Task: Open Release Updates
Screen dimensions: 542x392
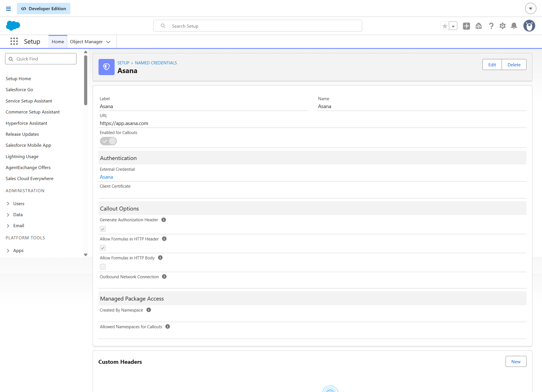Action: tap(22, 134)
